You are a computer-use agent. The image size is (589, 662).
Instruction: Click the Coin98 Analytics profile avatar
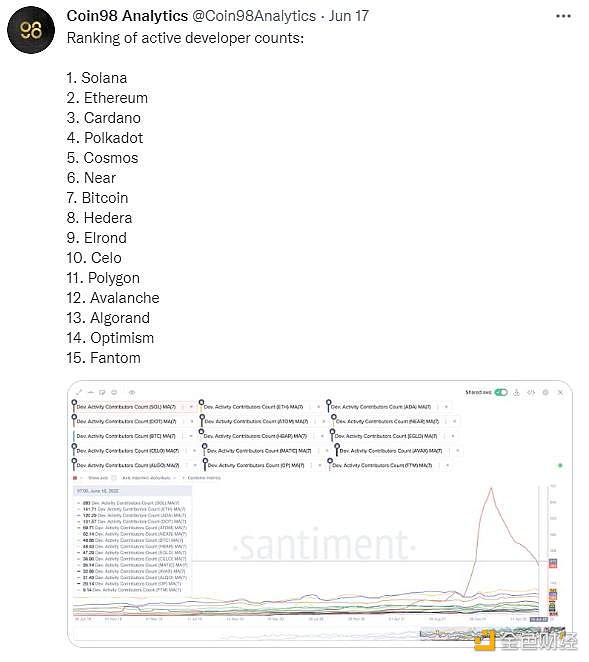(x=31, y=30)
